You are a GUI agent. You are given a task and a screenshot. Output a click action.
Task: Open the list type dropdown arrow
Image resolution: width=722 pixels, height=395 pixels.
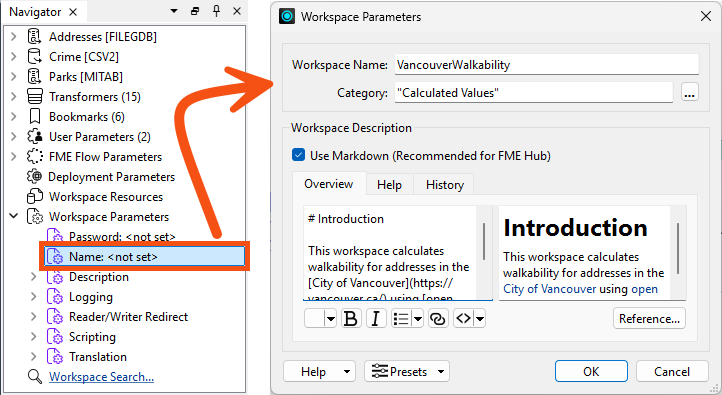pos(418,319)
